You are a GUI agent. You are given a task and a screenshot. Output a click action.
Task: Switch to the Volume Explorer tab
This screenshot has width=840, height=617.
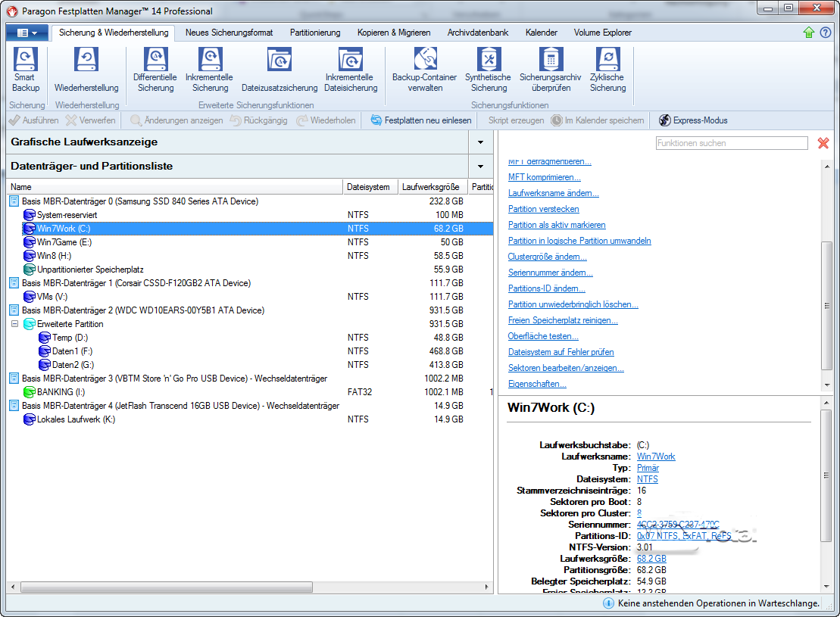click(602, 33)
